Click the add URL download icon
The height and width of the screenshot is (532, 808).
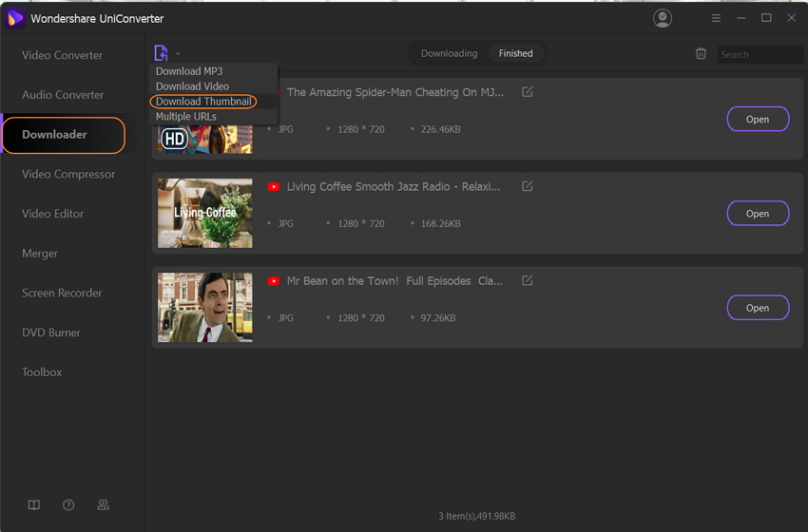(x=162, y=53)
